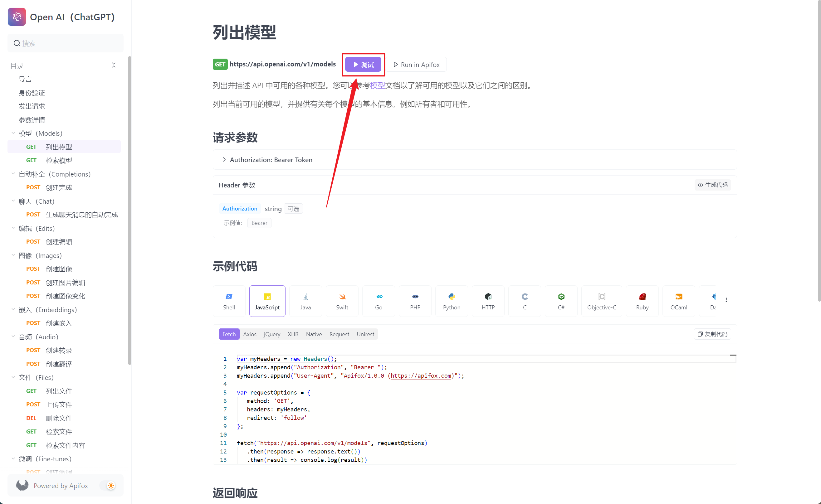Image resolution: width=821 pixels, height=504 pixels.
Task: Select the HTTP example icon
Action: click(488, 296)
